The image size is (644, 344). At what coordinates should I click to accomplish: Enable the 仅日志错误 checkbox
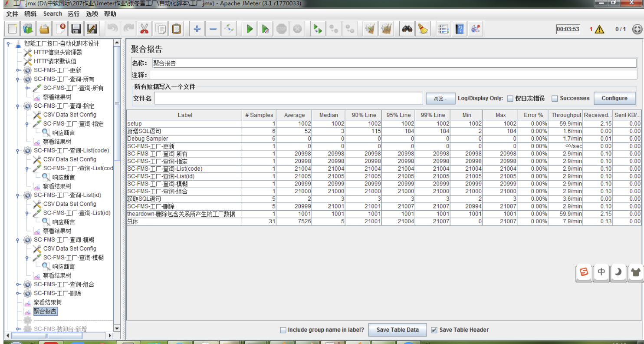[x=510, y=99]
